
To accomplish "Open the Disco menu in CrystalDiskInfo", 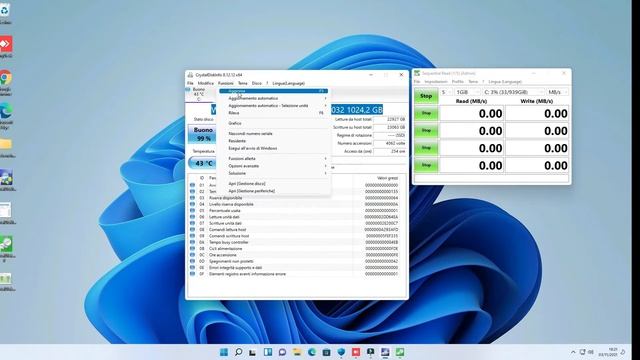I will click(257, 83).
